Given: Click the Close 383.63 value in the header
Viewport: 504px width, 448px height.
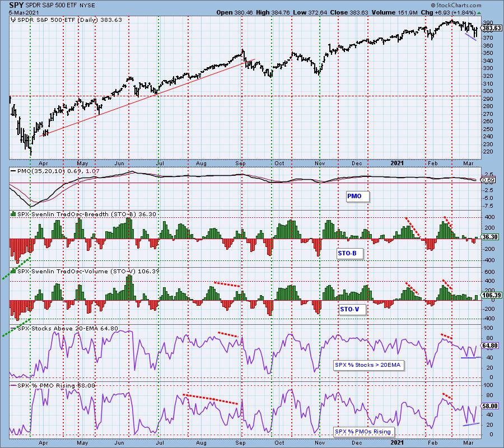Looking at the screenshot, I should tap(349, 12).
